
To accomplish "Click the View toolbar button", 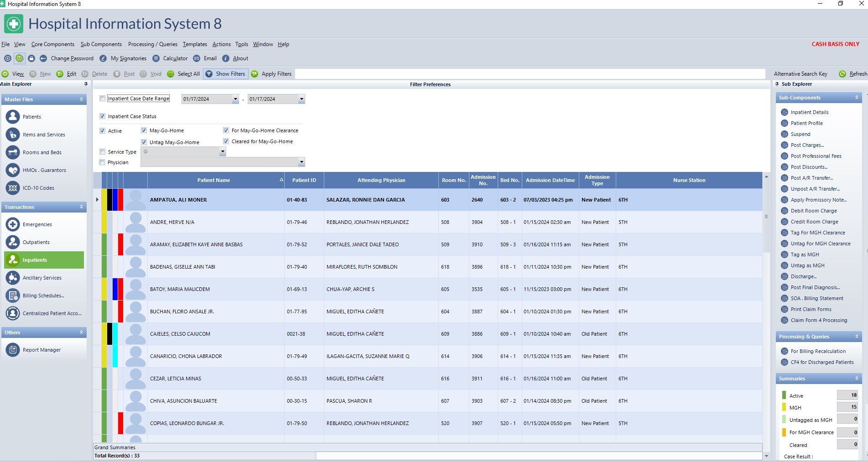I will tap(13, 74).
